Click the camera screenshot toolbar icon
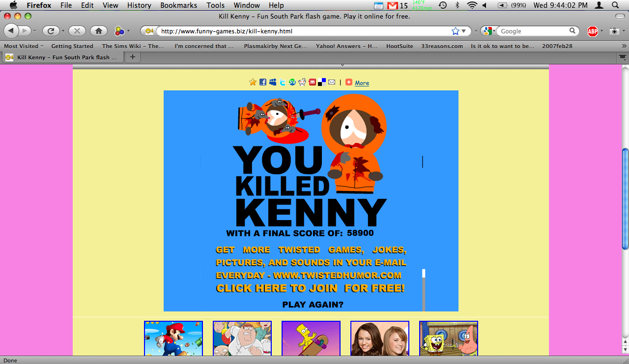This screenshot has width=629, height=364. (x=614, y=31)
